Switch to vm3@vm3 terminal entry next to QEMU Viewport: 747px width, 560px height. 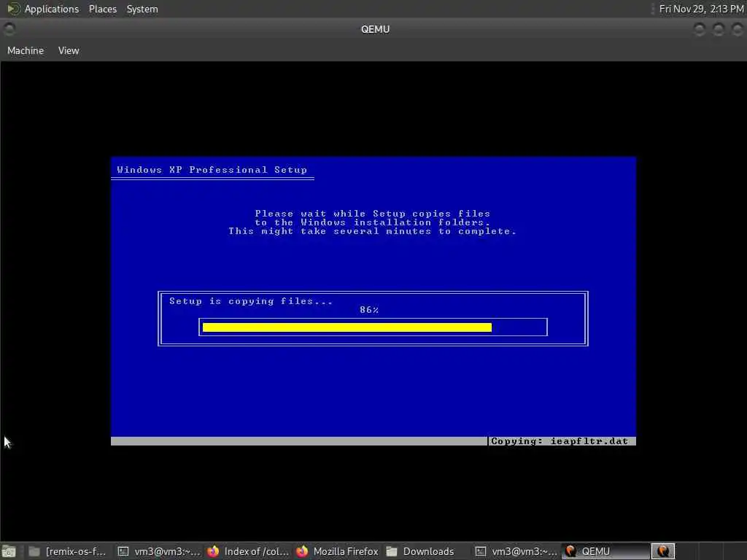[x=516, y=551]
